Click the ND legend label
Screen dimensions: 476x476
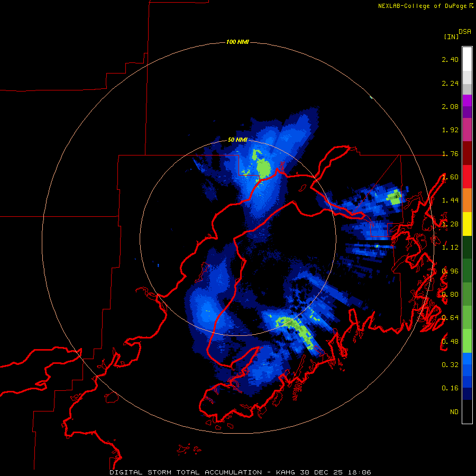point(454,412)
